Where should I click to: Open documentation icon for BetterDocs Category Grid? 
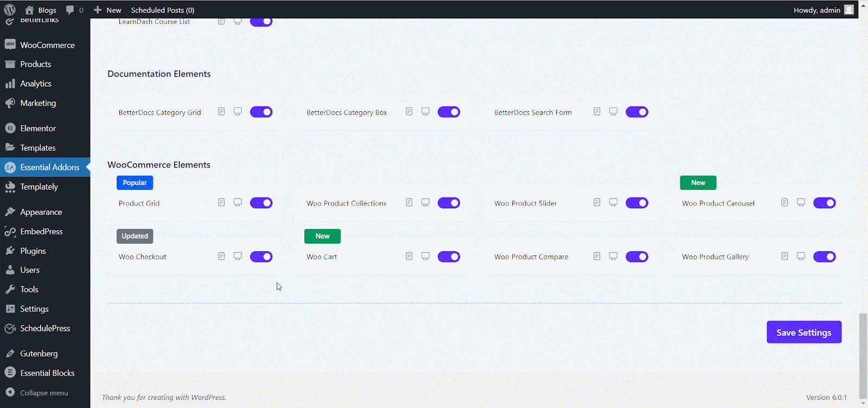pyautogui.click(x=221, y=111)
